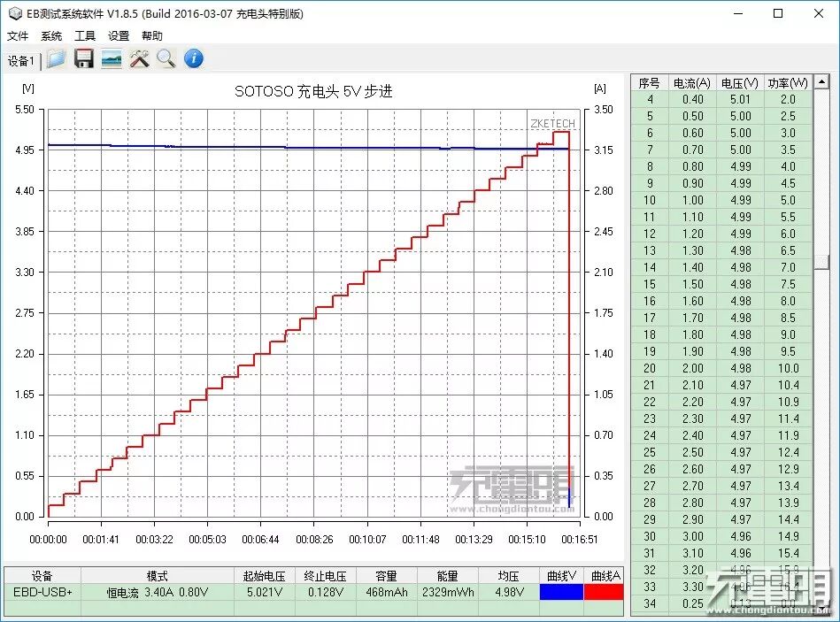Click the data table scroll-up arrow
This screenshot has width=840, height=622.
pyautogui.click(x=821, y=82)
